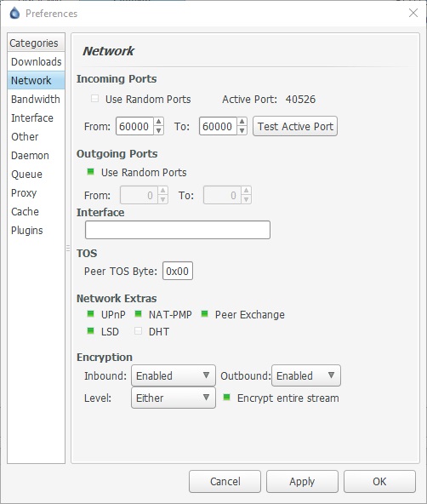
Task: Open the Inbound encryption dropdown
Action: point(174,375)
